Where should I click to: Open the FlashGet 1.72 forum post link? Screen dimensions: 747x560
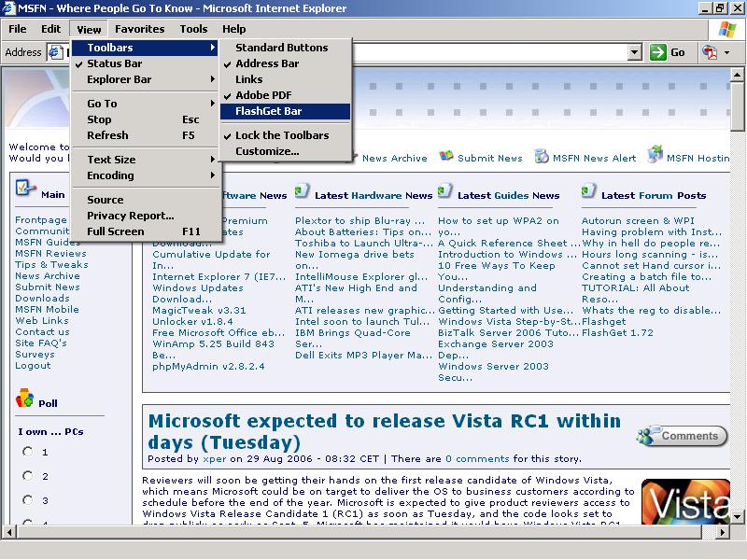(617, 333)
